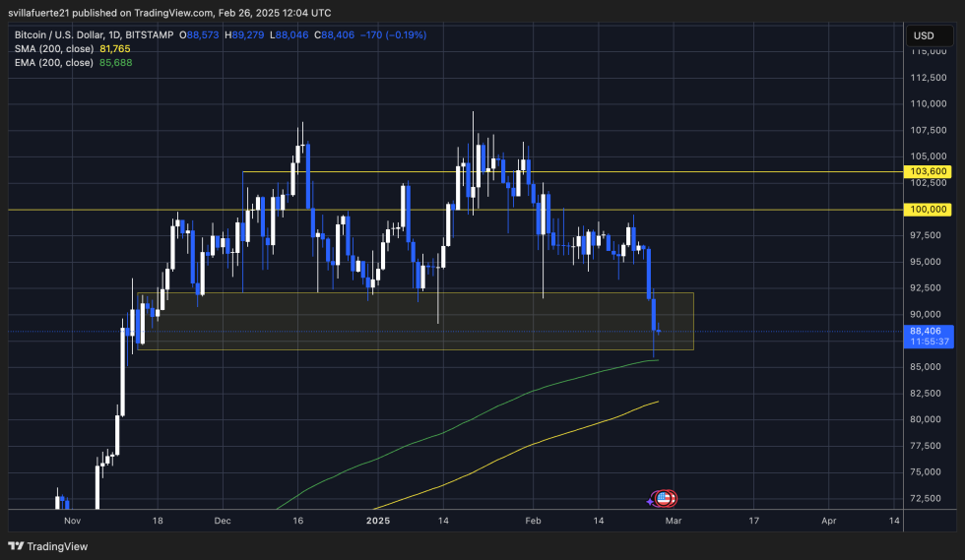Open the US flag economic event marker

coord(666,498)
